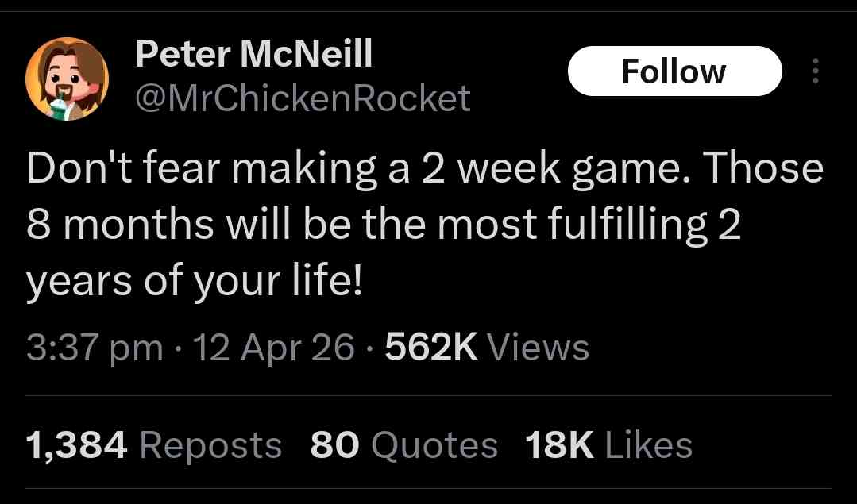Click the 80 quote count
The image size is (857, 504).
(334, 445)
